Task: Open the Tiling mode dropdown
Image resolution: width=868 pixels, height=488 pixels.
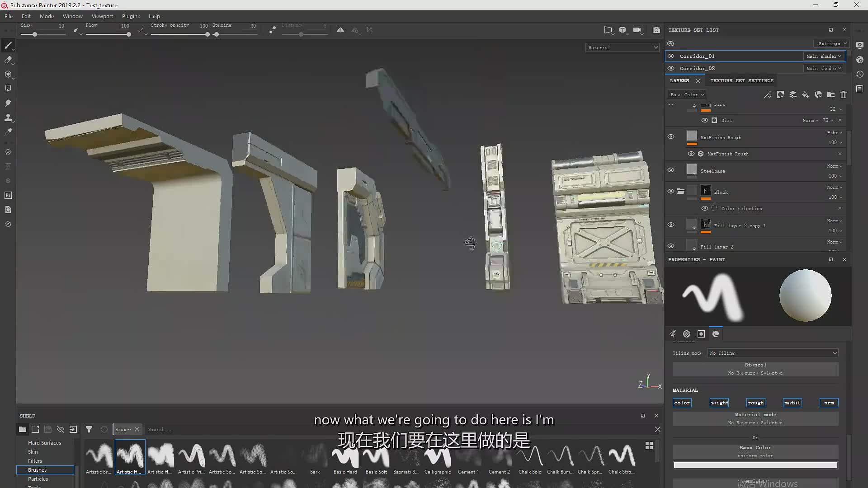Action: click(x=773, y=353)
